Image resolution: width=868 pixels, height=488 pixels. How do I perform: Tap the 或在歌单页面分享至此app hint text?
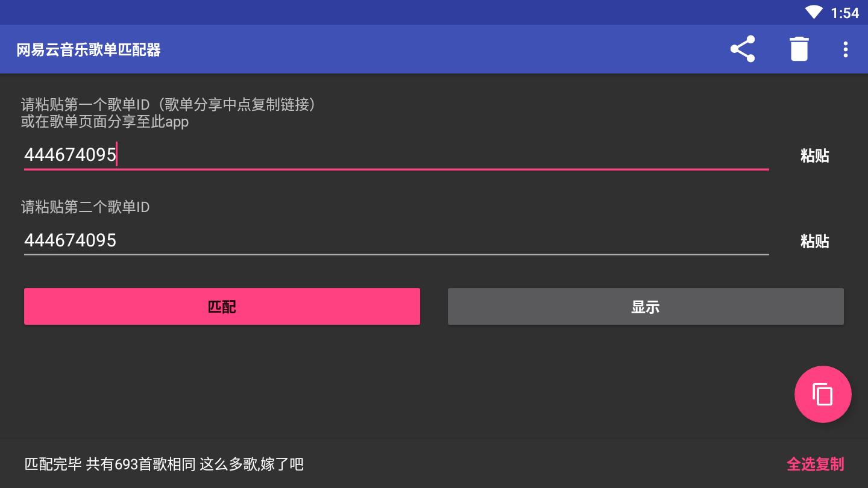(105, 122)
